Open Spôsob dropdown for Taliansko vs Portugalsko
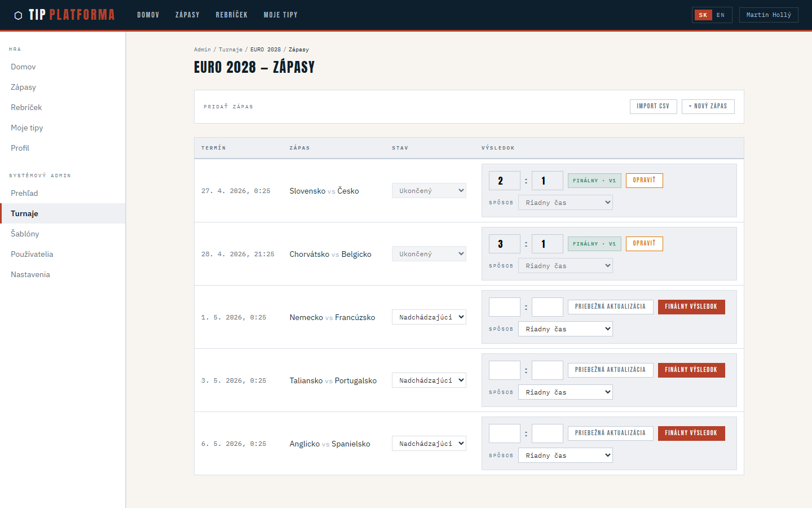 click(565, 392)
